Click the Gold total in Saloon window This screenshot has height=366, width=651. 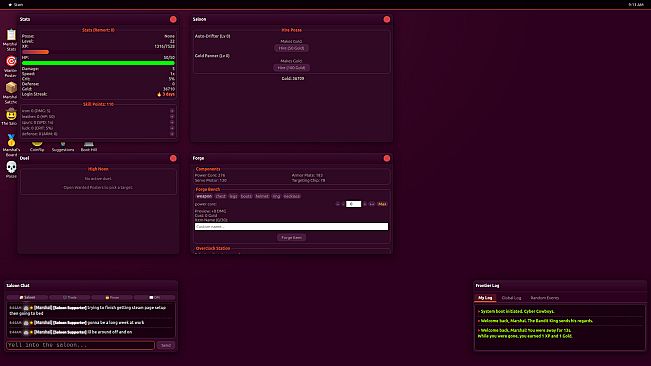pyautogui.click(x=293, y=78)
